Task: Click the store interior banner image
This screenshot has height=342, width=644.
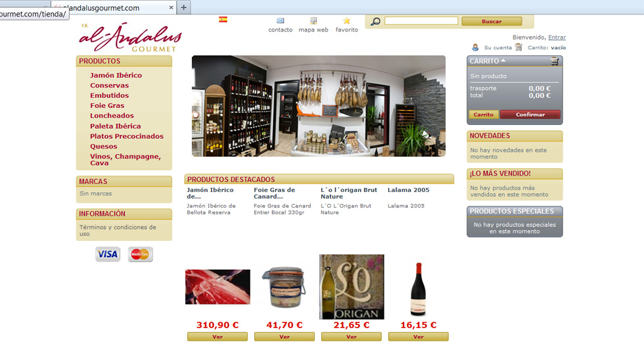Action: pos(318,106)
